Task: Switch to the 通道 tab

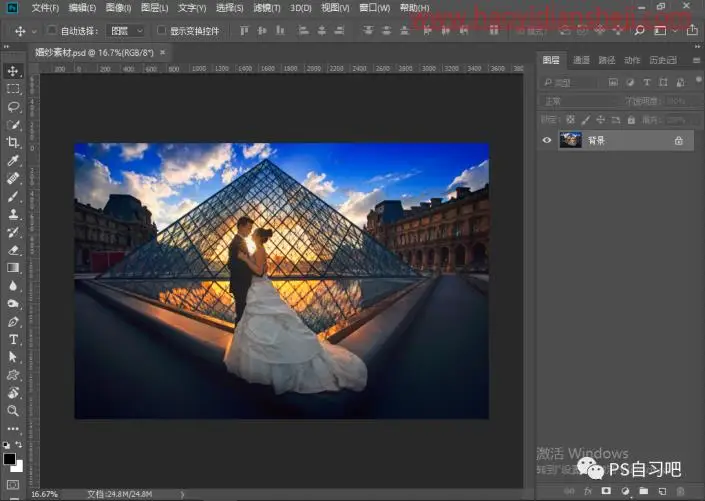Action: [581, 60]
